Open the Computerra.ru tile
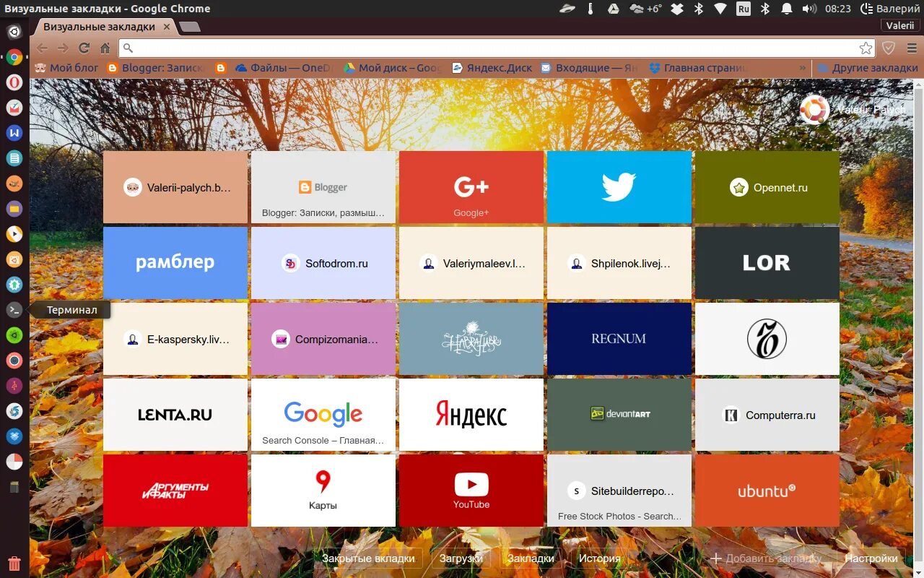 (x=767, y=415)
